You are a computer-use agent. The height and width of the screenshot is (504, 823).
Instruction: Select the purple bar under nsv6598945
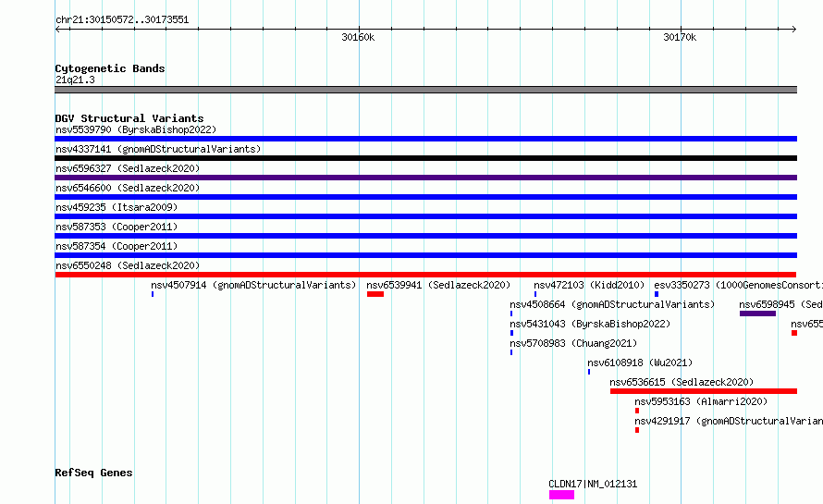pyautogui.click(x=757, y=313)
